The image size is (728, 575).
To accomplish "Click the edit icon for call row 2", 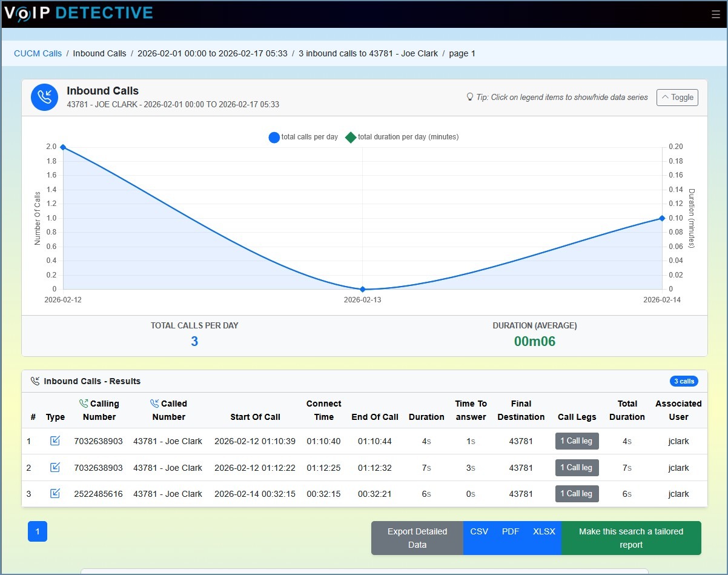I will 55,467.
